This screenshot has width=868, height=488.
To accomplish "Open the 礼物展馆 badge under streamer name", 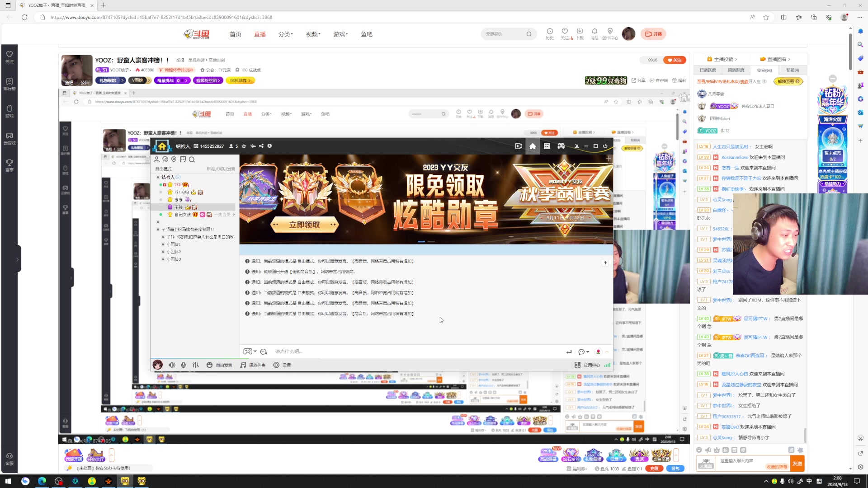I will click(110, 80).
